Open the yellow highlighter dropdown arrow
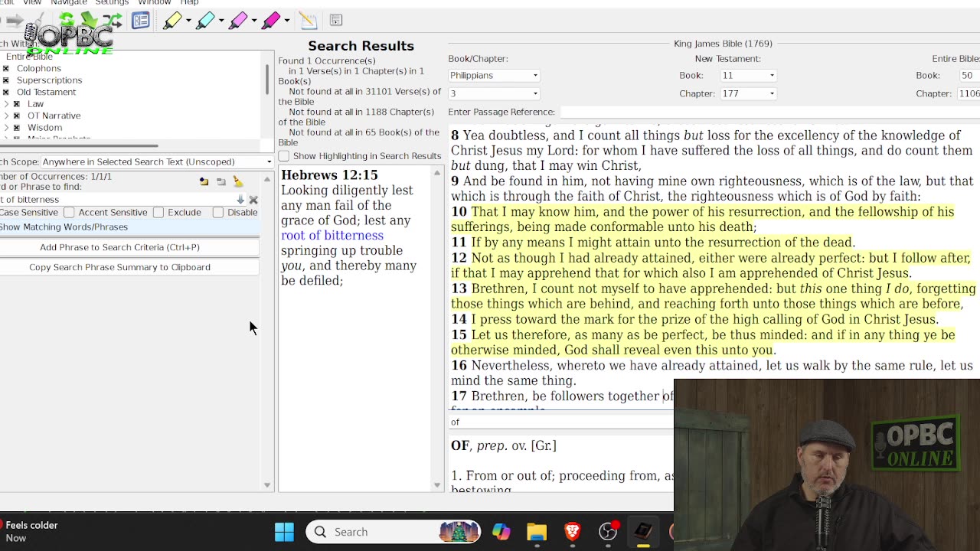980x551 pixels. click(x=188, y=20)
